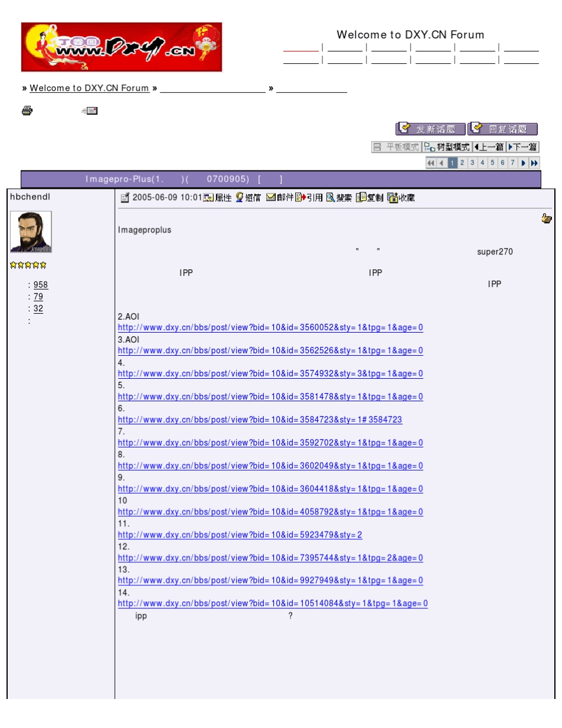The width and height of the screenshot is (562, 728).
Task: Click the printer icon below the breadcrumb
Action: 27,111
